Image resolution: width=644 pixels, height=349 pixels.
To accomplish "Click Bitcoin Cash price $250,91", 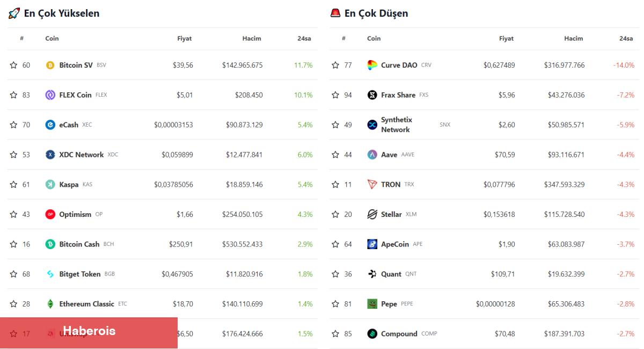I will point(181,244).
